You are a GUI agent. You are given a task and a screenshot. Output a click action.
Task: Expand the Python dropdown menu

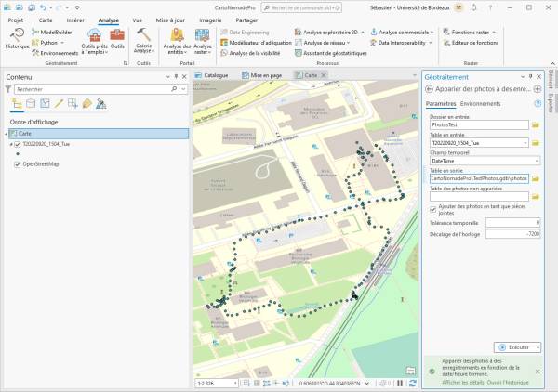click(x=61, y=43)
